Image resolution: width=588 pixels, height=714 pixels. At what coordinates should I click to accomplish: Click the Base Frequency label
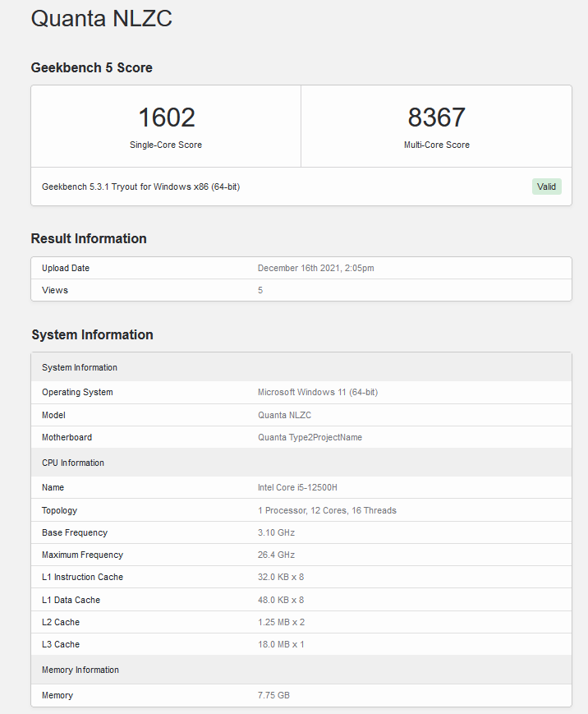[x=75, y=532]
